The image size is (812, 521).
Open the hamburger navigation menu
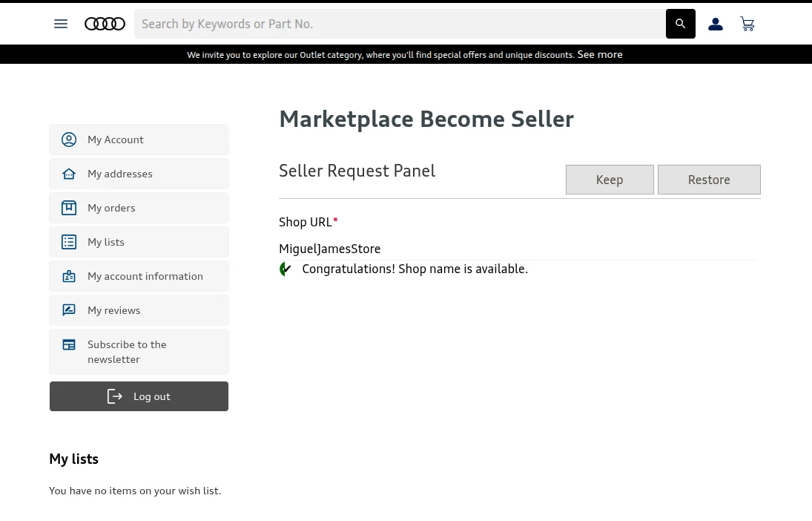coord(61,24)
